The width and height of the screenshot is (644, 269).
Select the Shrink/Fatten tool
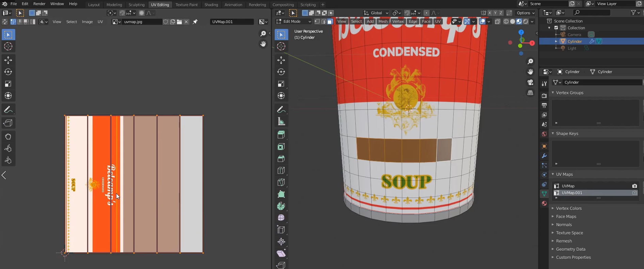coord(281,242)
